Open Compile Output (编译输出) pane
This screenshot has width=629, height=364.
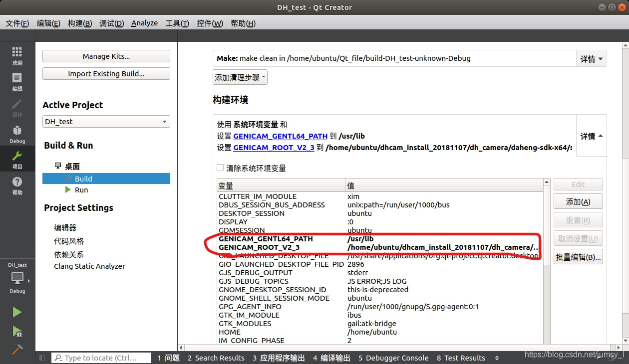[x=332, y=358]
